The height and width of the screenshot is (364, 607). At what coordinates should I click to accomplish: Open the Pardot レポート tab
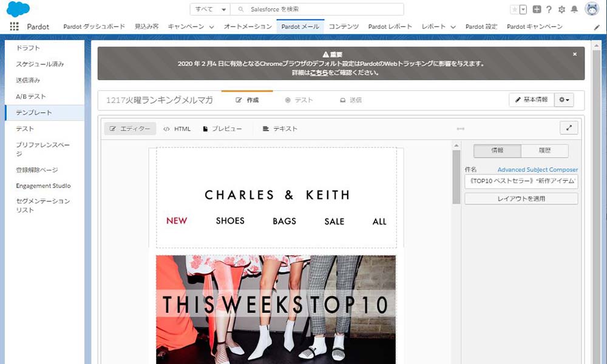click(390, 27)
